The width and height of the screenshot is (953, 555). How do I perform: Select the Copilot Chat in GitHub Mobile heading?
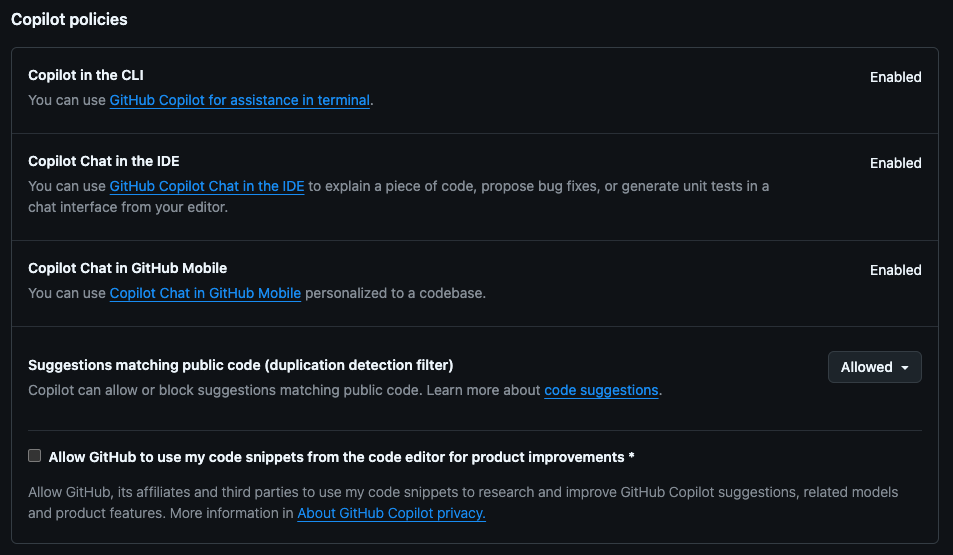127,269
